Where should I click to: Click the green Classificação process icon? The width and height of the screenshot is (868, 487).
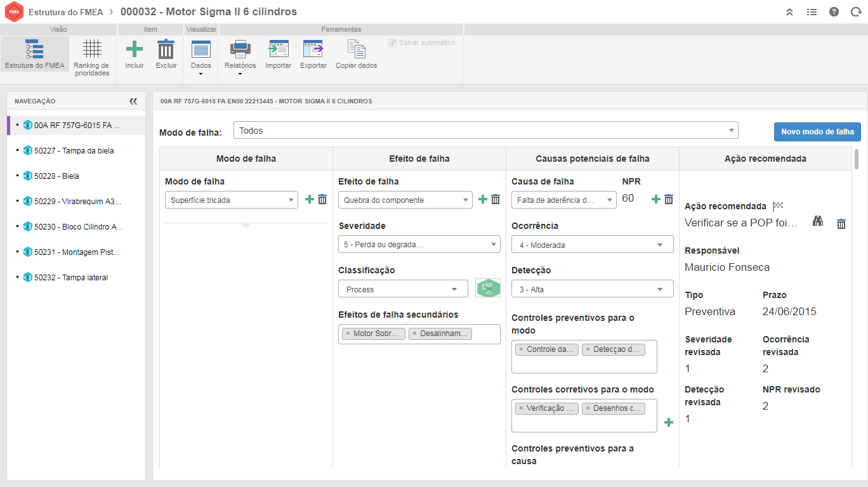488,289
